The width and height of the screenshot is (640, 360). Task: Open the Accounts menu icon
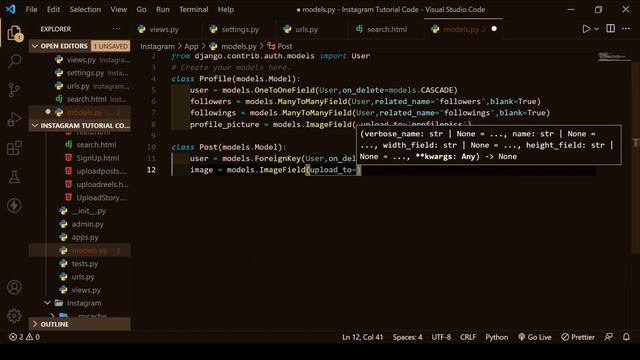[14, 287]
